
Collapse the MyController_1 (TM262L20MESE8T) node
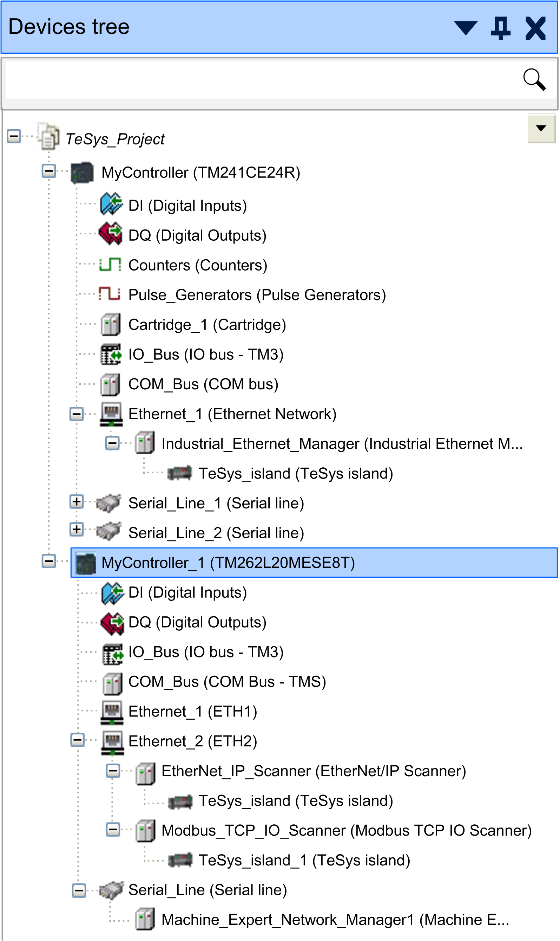pyautogui.click(x=49, y=561)
